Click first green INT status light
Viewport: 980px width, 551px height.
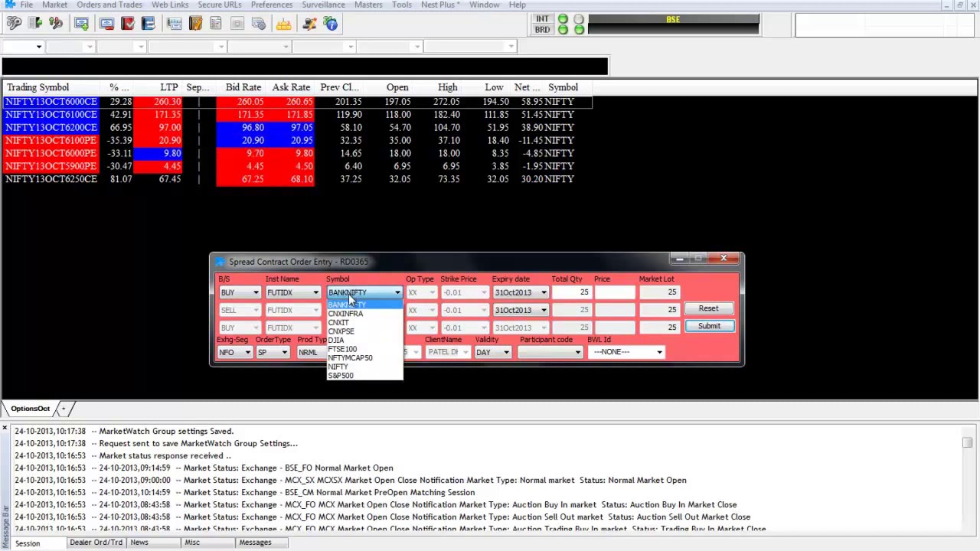[563, 19]
